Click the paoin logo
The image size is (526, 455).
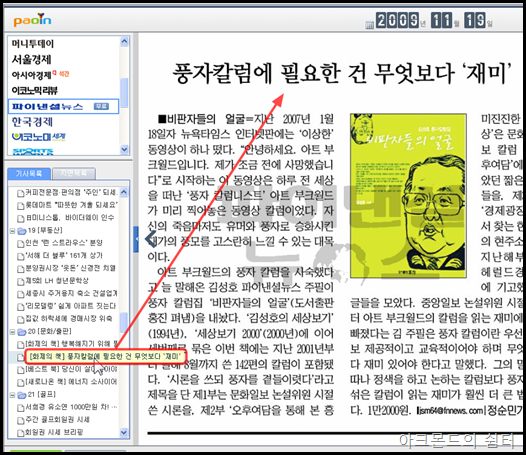click(x=32, y=20)
